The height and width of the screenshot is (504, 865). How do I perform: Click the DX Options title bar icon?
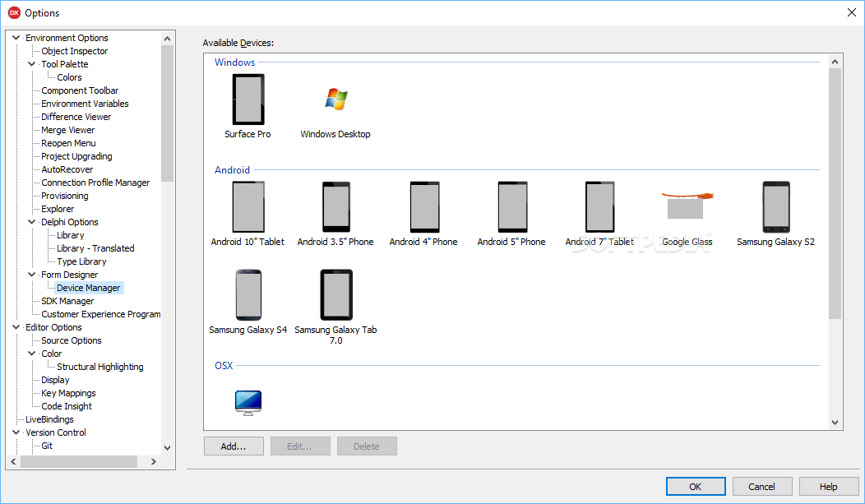(14, 12)
